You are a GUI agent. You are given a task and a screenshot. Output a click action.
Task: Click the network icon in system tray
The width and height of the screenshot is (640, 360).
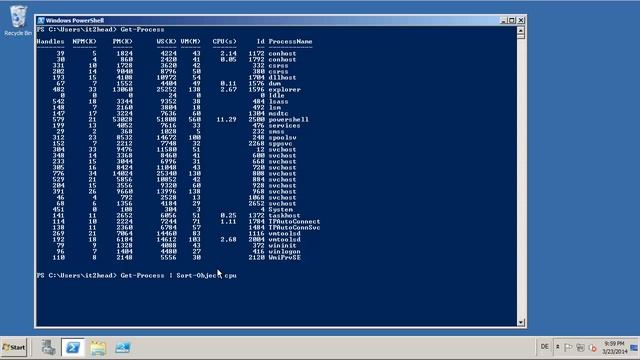(580, 347)
